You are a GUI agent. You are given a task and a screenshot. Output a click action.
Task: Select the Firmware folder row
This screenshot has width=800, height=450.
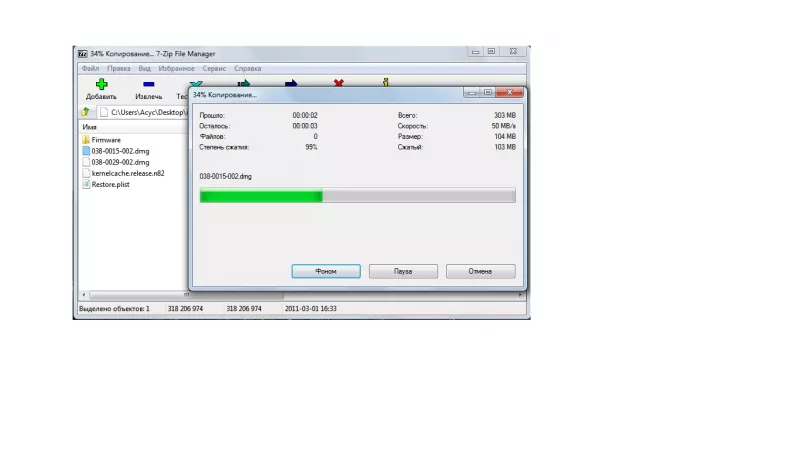pyautogui.click(x=106, y=140)
